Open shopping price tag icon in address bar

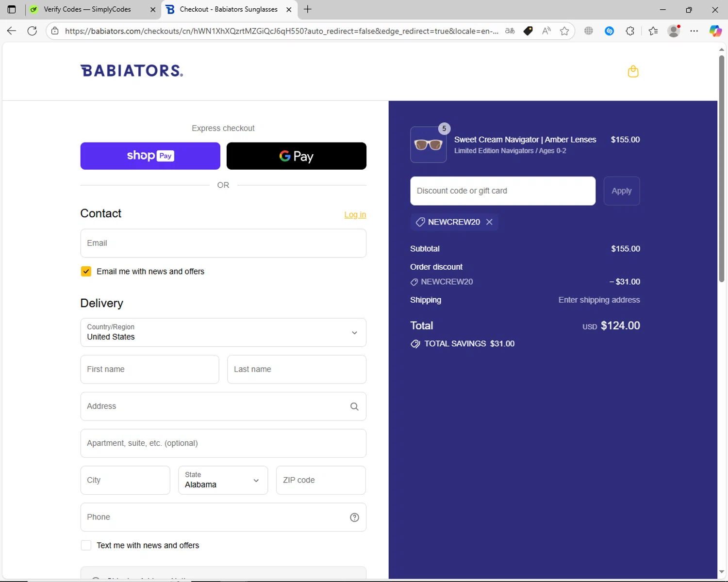point(528,31)
